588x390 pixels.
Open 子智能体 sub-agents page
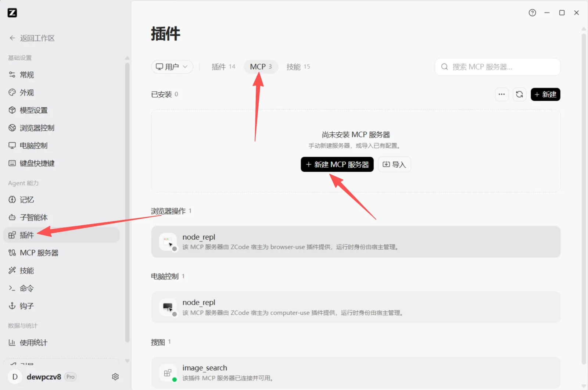coord(61,217)
